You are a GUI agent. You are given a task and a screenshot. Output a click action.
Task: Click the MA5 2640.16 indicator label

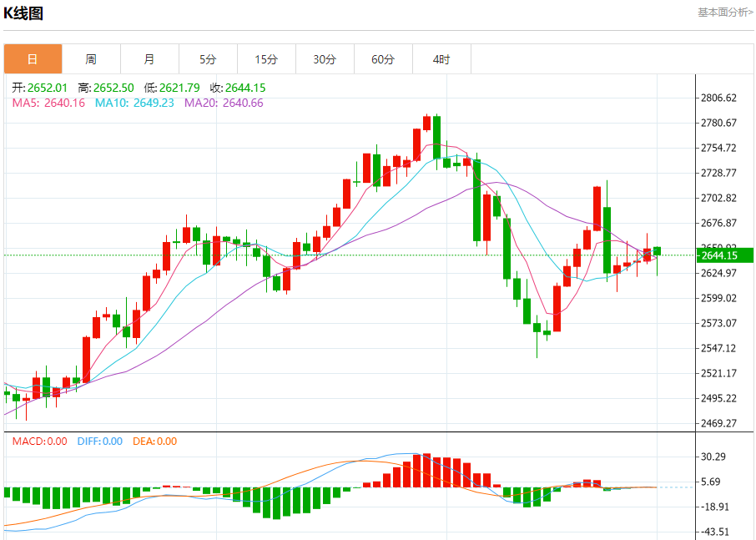click(48, 103)
